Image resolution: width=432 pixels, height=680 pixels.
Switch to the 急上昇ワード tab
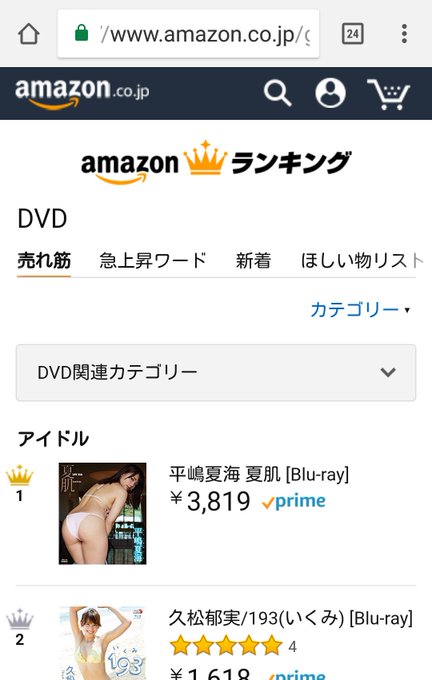point(153,261)
